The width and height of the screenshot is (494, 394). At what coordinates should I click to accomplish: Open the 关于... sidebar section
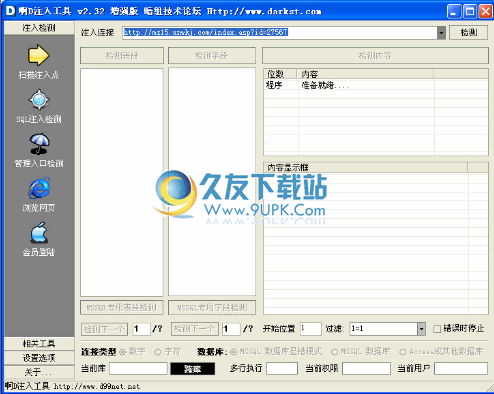point(39,372)
